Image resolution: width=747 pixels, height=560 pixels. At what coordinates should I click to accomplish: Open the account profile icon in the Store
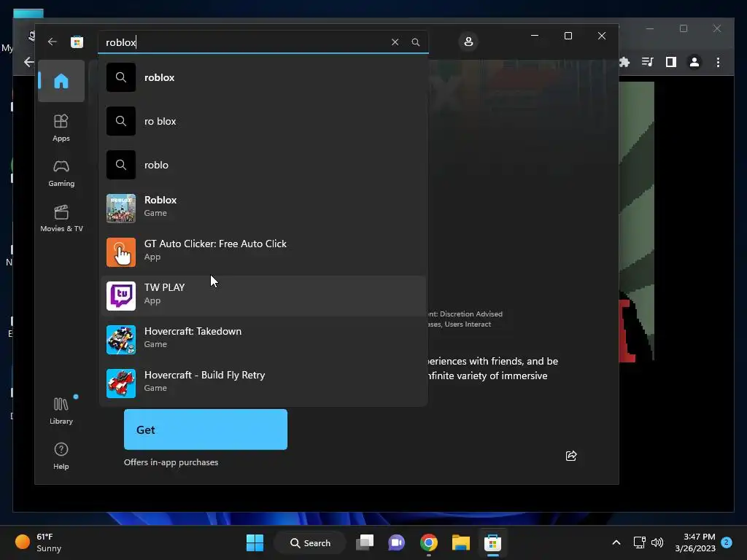pos(468,42)
